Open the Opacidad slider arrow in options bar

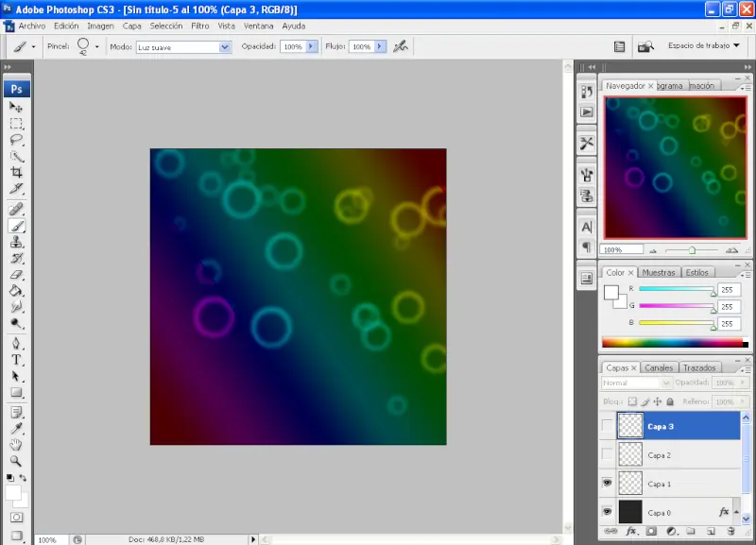pyautogui.click(x=311, y=46)
